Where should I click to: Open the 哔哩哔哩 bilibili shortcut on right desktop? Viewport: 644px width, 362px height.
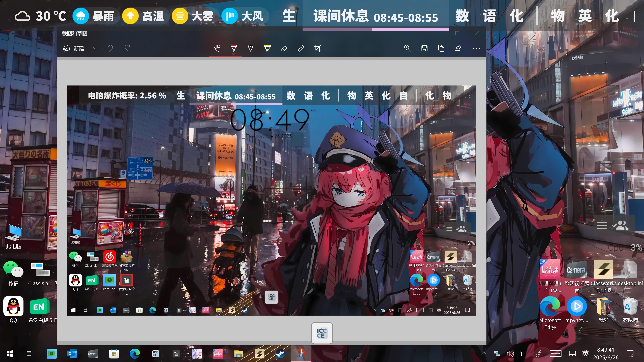(x=550, y=276)
